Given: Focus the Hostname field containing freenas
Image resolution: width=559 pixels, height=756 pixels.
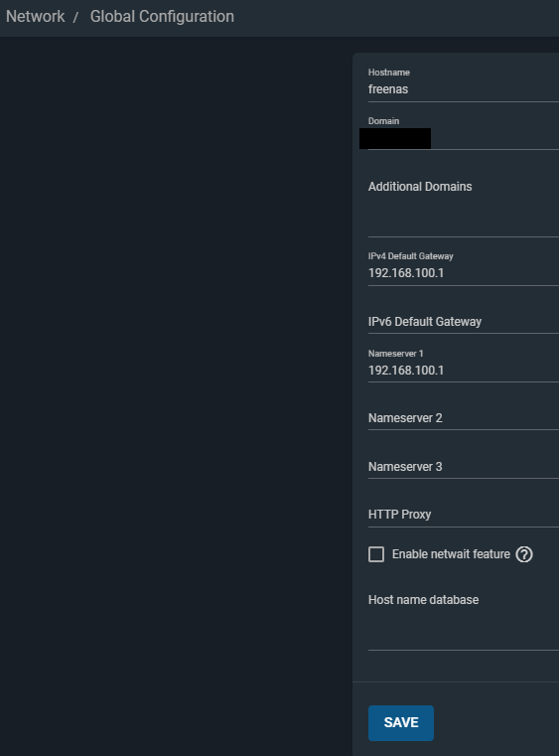Looking at the screenshot, I should pyautogui.click(x=463, y=89).
